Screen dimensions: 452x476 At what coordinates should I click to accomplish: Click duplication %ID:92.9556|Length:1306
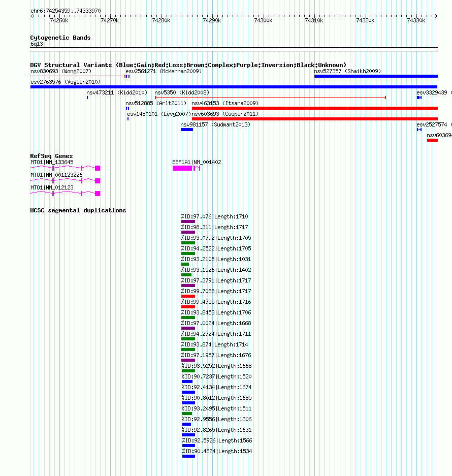click(217, 419)
